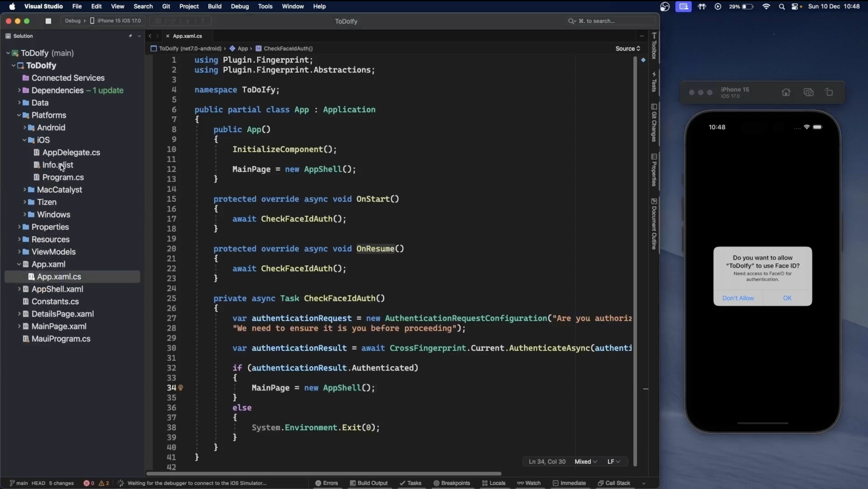Close the App.xaml.cs tab
868x489 pixels.
pyautogui.click(x=168, y=36)
